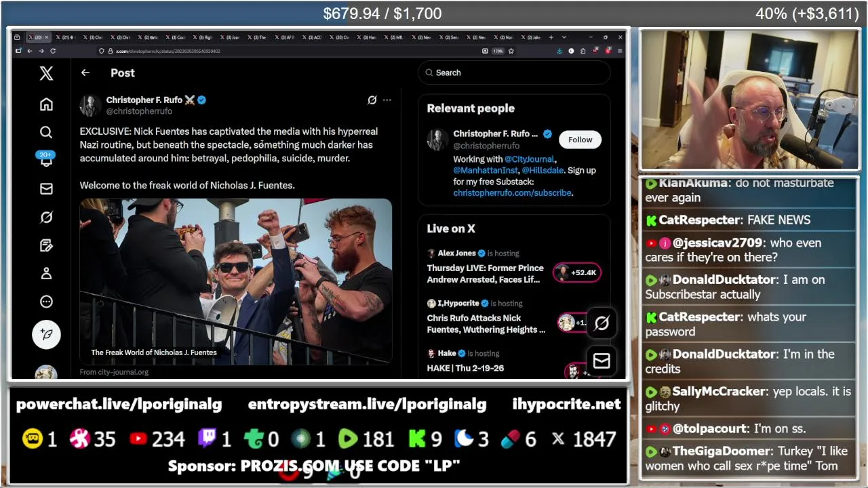Click the X Search field

[x=514, y=73]
